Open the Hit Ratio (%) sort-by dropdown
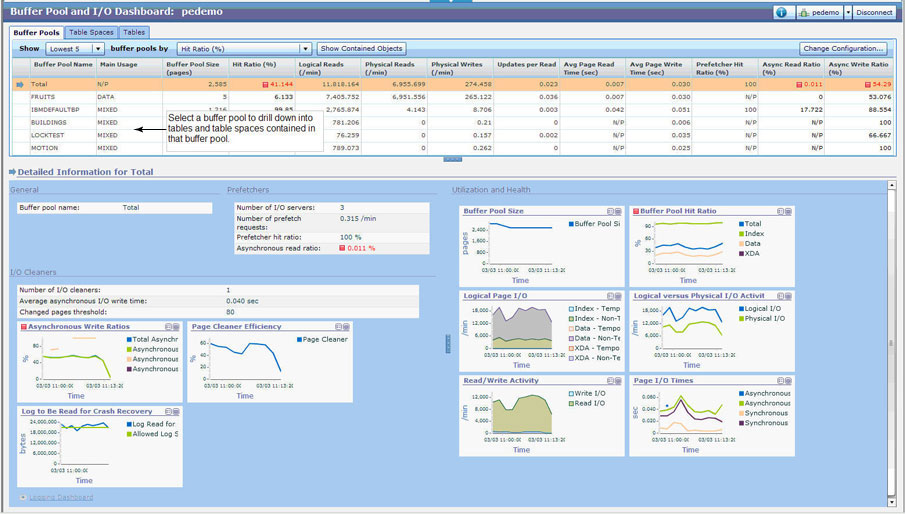 [244, 49]
